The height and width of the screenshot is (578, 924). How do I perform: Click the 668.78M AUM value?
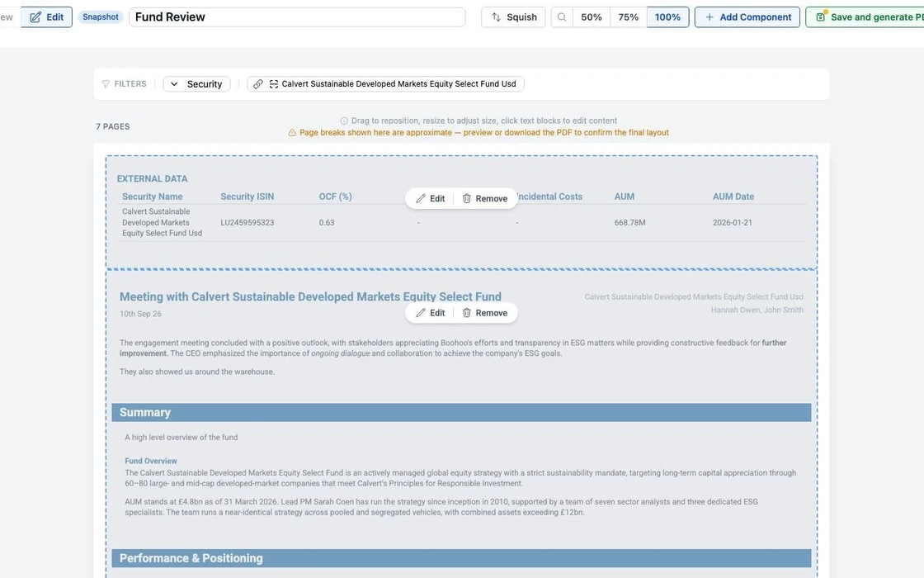pyautogui.click(x=629, y=222)
